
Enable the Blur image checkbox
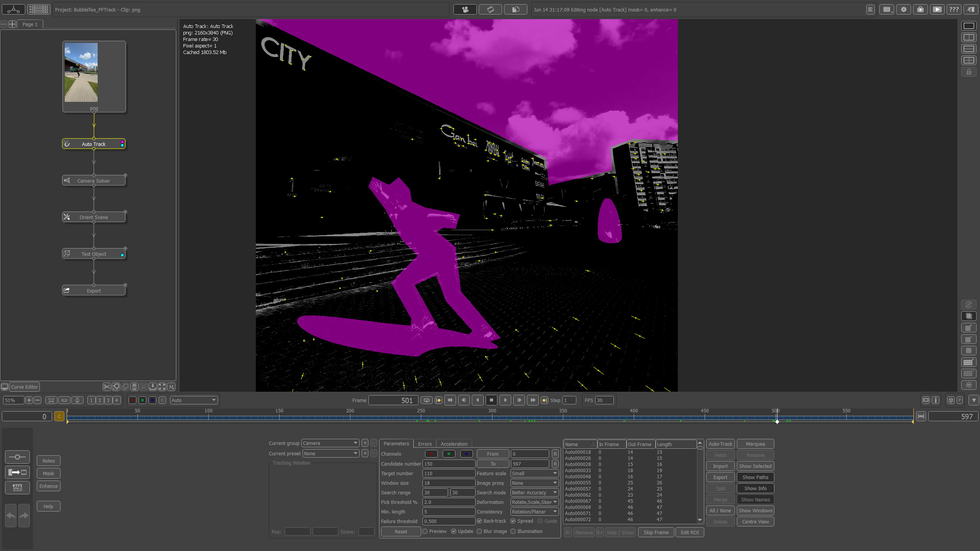pos(479,531)
